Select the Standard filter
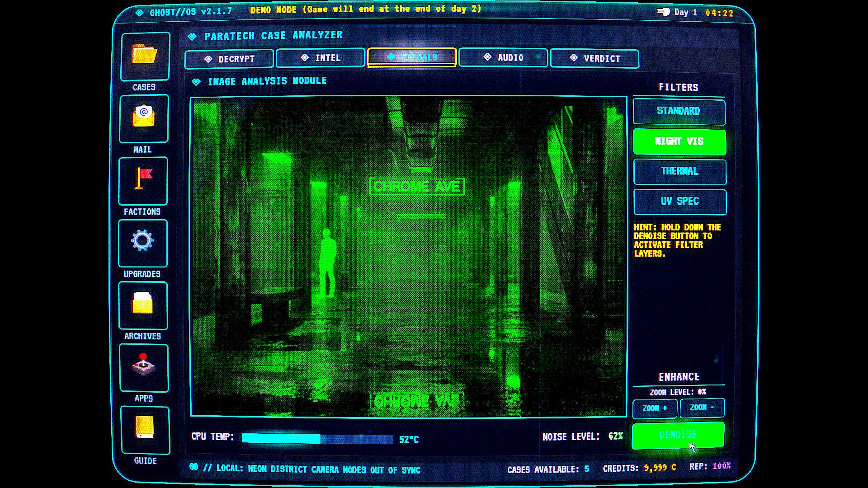Image resolution: width=868 pixels, height=488 pixels. 679,111
